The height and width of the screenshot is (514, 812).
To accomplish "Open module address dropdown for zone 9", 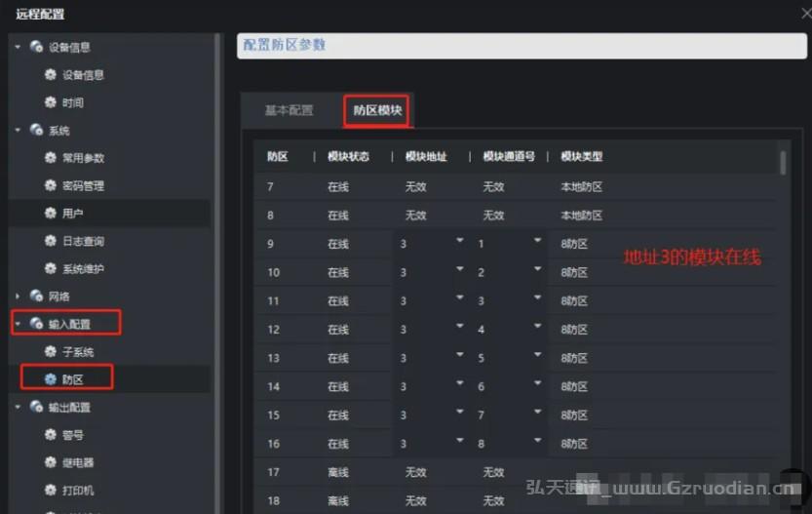I will pyautogui.click(x=459, y=240).
